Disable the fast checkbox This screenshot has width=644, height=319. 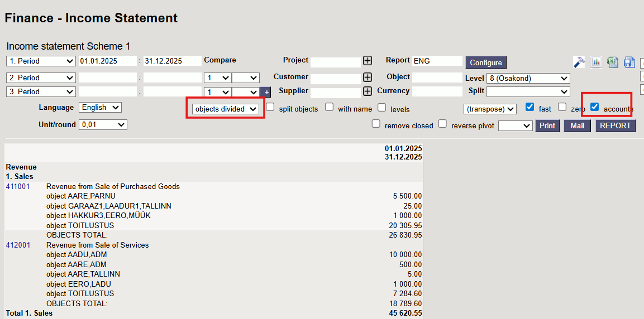[x=530, y=107]
